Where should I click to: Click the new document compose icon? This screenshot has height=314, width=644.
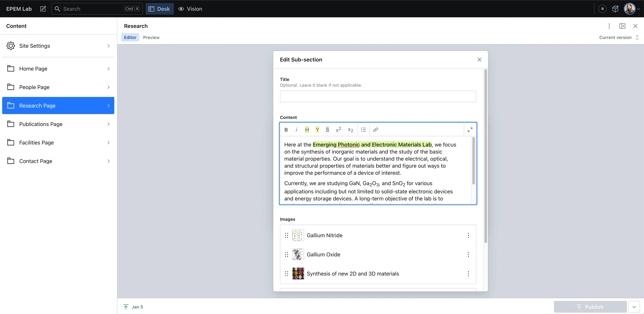point(43,9)
